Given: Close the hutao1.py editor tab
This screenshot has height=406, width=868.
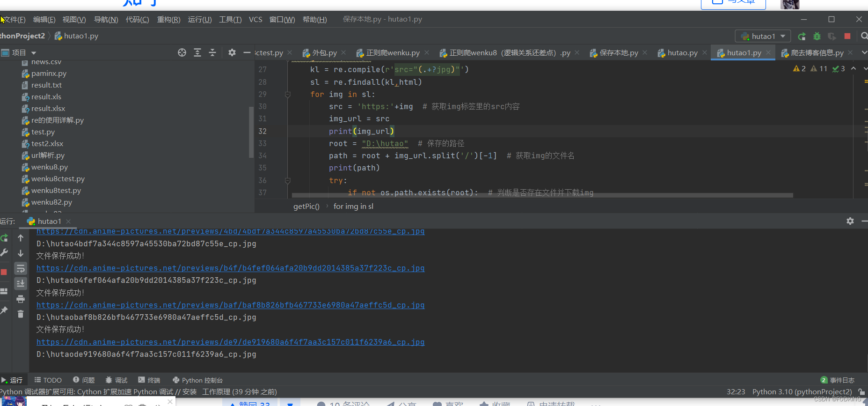Looking at the screenshot, I should click(768, 52).
